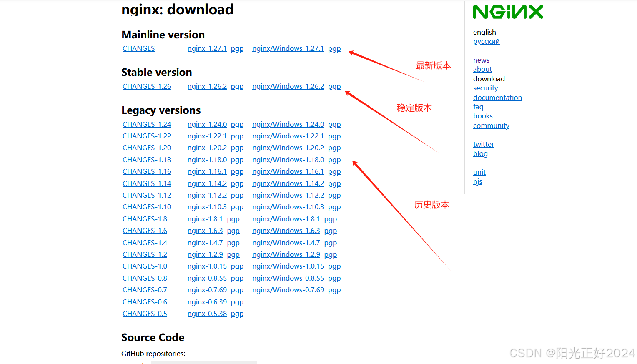Download nginx-1.24.0 legacy source
This screenshot has width=637, height=364.
207,124
